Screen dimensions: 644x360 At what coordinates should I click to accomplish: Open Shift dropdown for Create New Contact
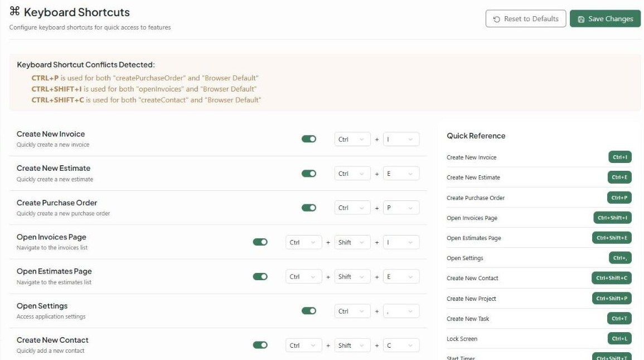point(352,345)
